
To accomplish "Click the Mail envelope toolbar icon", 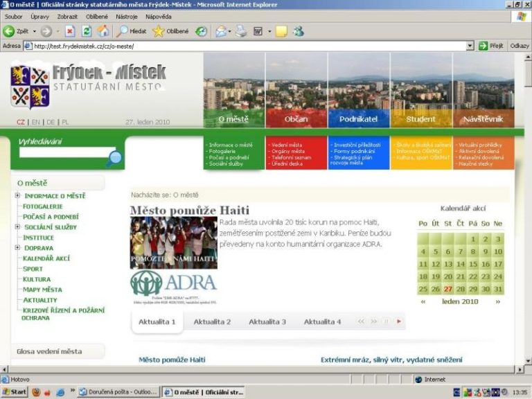I will 221,31.
